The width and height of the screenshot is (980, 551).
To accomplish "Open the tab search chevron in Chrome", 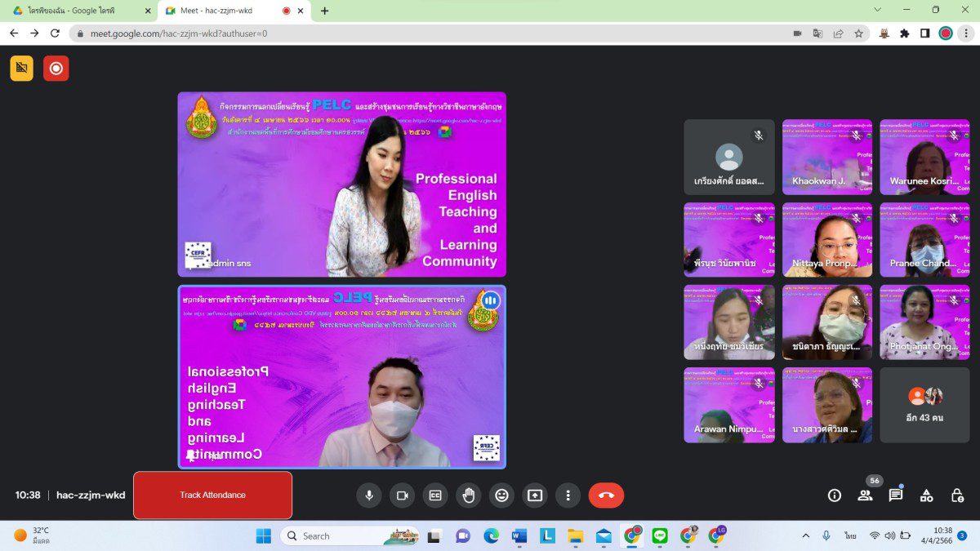I will 878,10.
